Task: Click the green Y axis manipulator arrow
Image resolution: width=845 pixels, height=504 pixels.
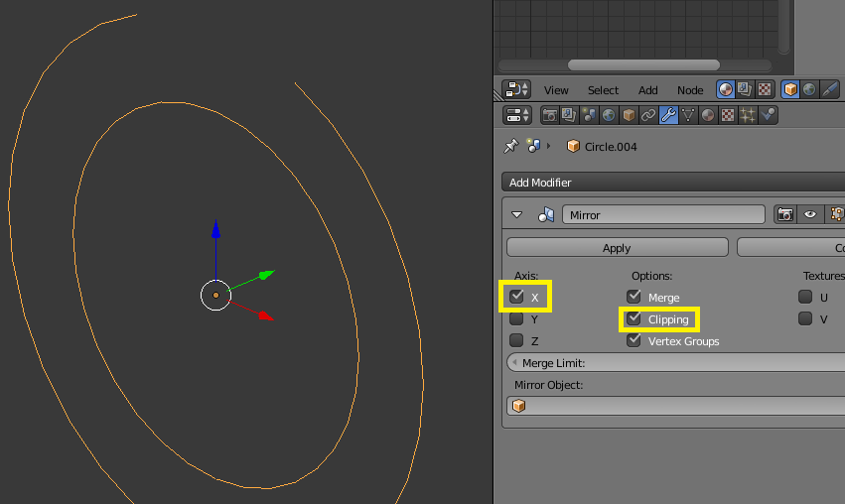Action: [266, 275]
